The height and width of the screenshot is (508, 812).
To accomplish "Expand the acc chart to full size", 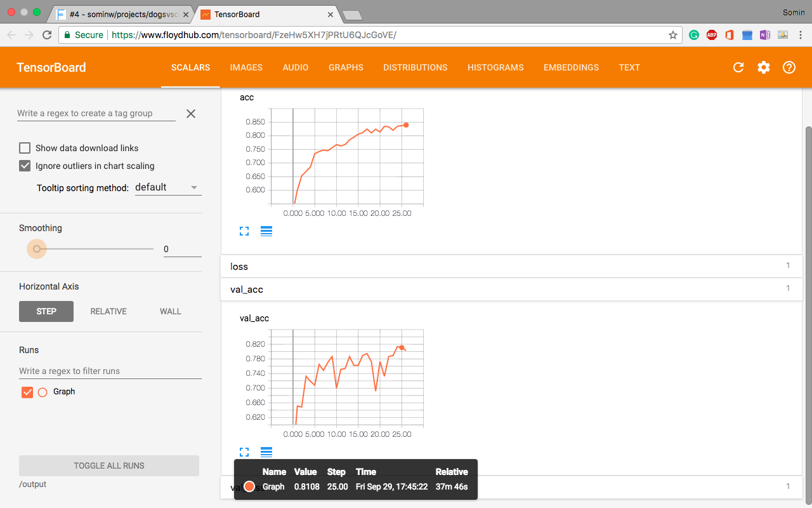I will coord(244,231).
